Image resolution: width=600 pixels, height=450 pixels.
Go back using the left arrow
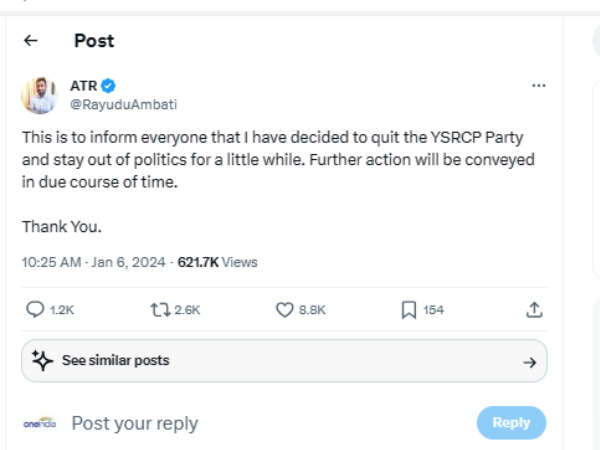pos(31,41)
